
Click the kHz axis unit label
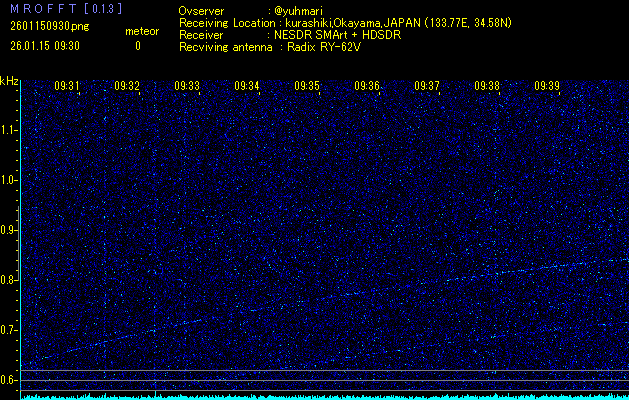9,81
